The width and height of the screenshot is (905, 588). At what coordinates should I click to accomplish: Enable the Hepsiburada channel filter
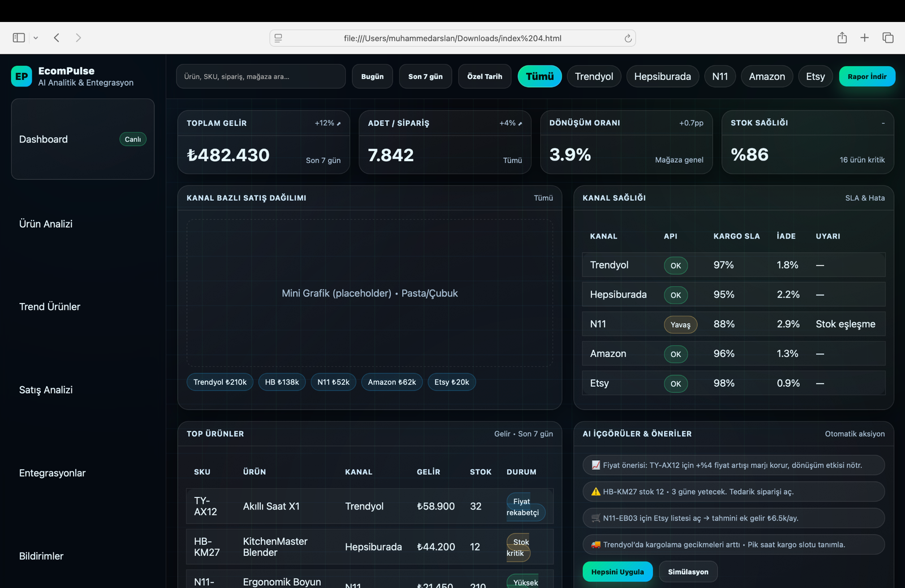(662, 76)
